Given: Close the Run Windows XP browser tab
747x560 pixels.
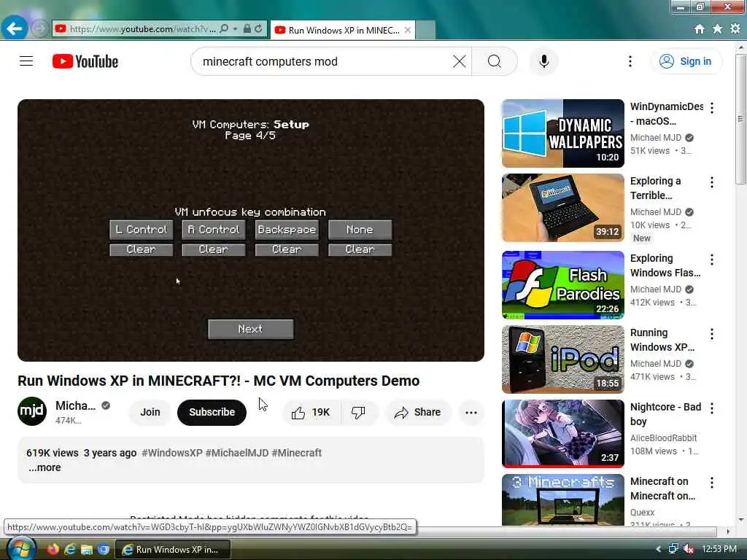Looking at the screenshot, I should (408, 30).
